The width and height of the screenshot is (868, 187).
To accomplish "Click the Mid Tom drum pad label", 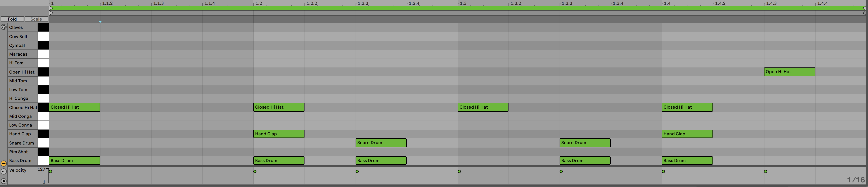I will point(18,81).
